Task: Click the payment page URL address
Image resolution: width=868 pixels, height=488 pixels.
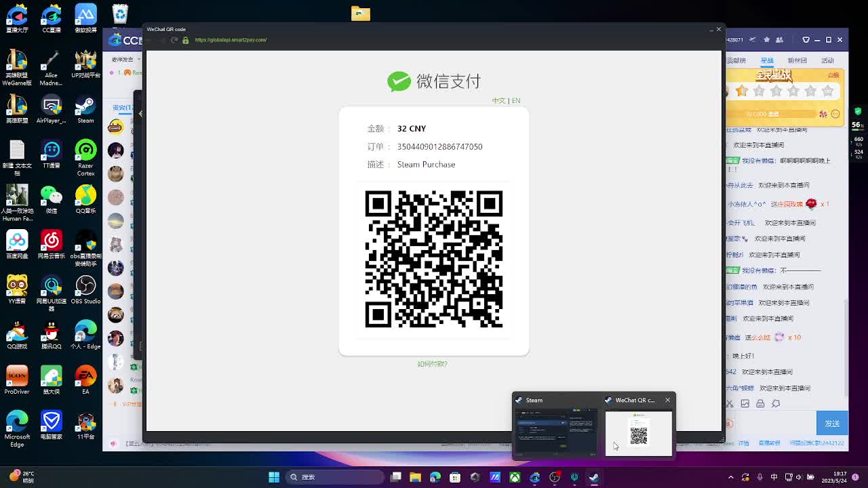Action: (x=231, y=40)
